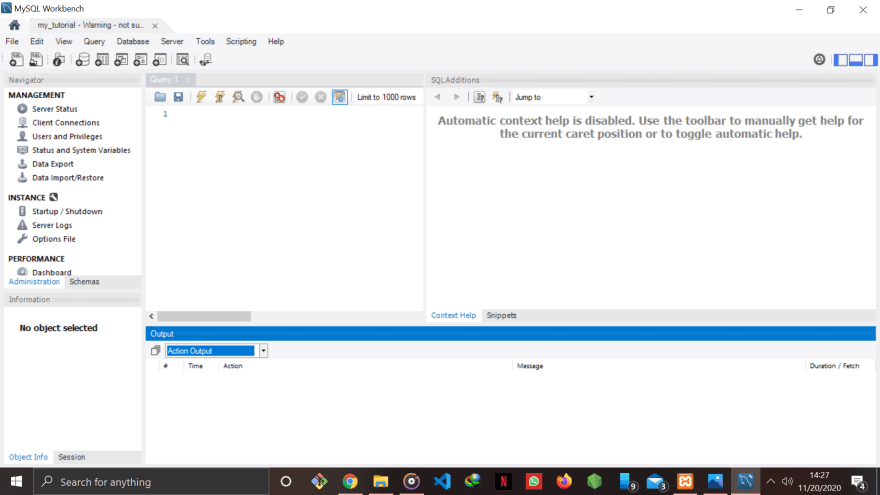Open the Home tab icon
Image resolution: width=880 pixels, height=495 pixels.
click(x=15, y=25)
